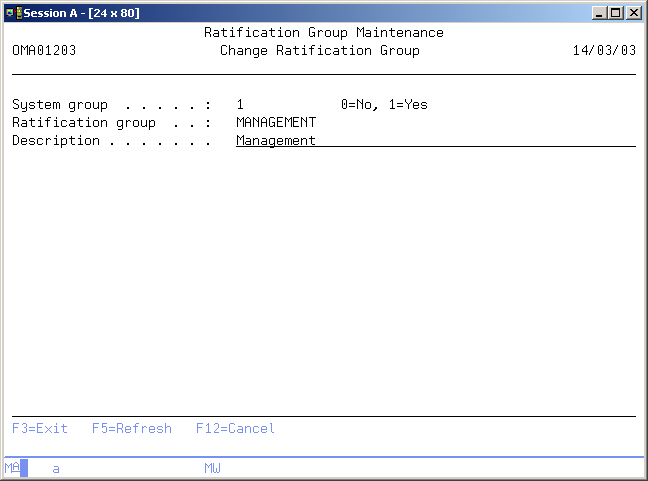Click the 'Ratification Group Maintenance' heading
The width and height of the screenshot is (648, 481).
pyautogui.click(x=323, y=33)
